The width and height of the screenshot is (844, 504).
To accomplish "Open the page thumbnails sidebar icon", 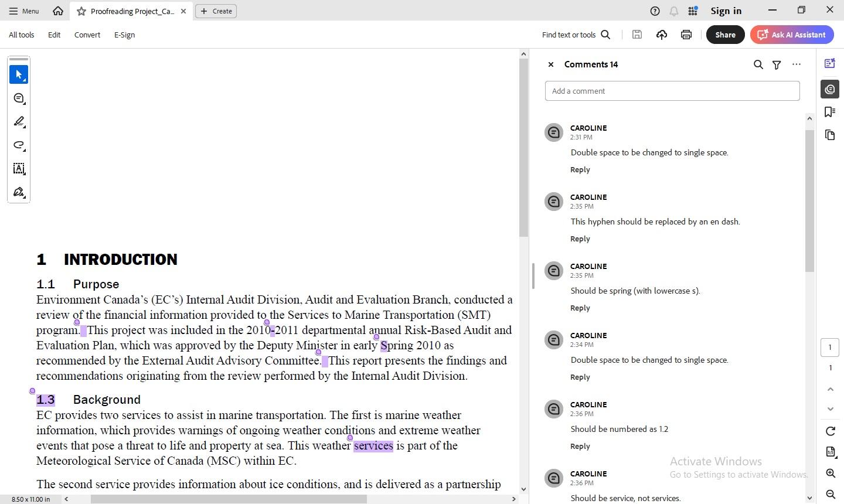I will point(830,135).
